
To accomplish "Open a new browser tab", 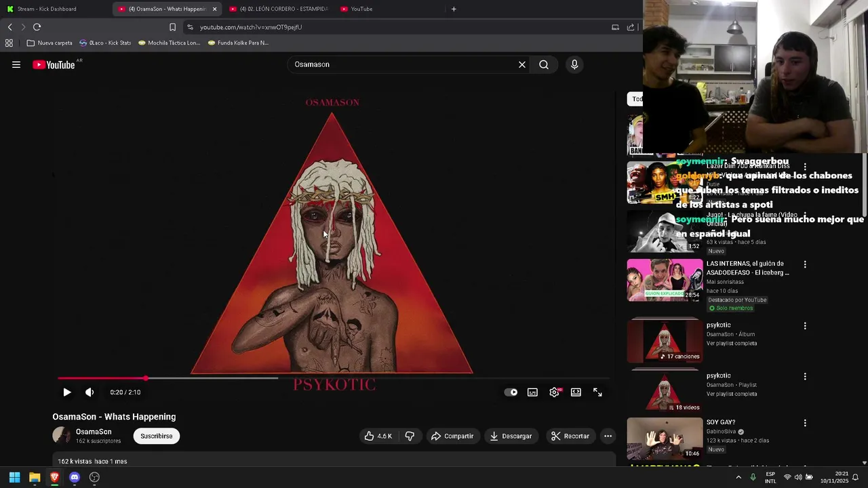I will click(x=454, y=9).
